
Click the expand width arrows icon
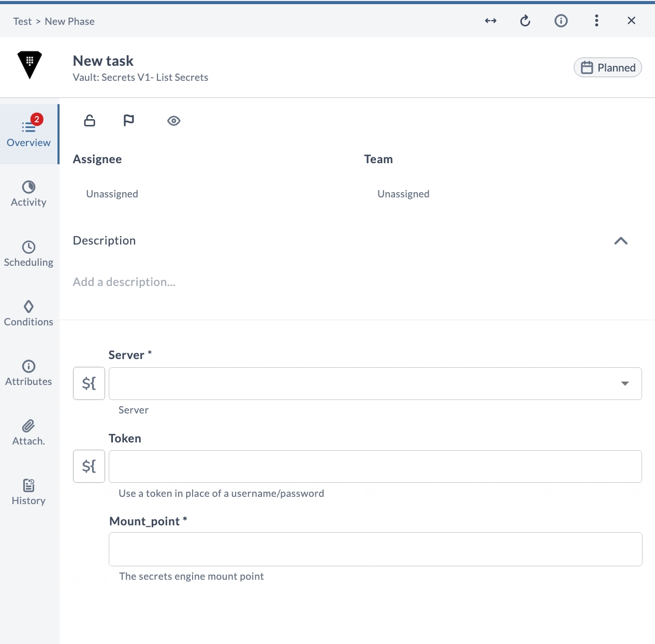tap(490, 21)
